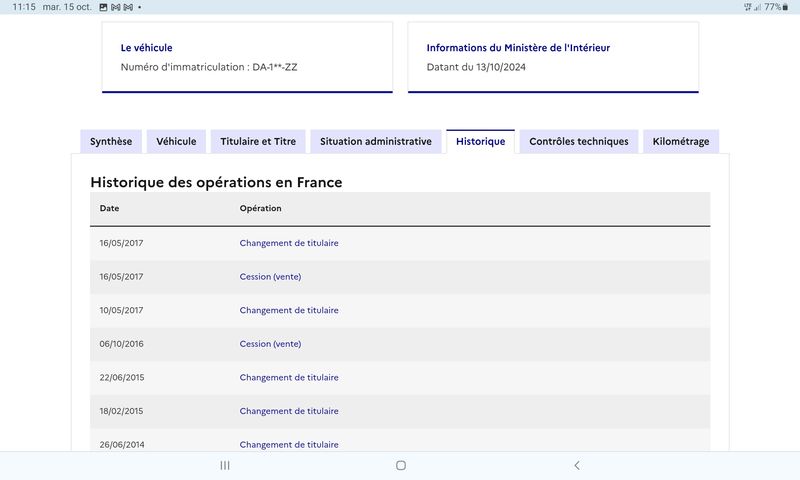
Task: Click the Opération column header
Action: coord(260,208)
